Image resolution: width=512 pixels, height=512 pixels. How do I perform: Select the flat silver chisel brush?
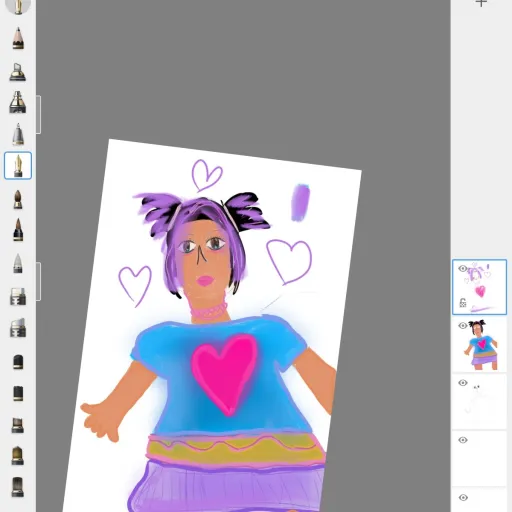18,296
